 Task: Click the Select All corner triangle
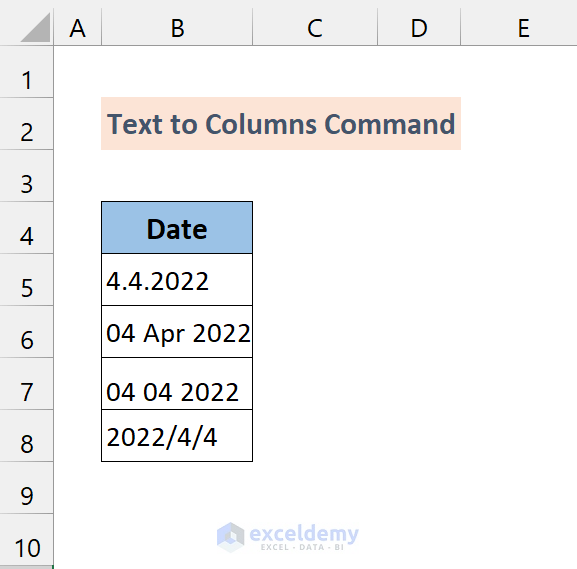point(35,27)
